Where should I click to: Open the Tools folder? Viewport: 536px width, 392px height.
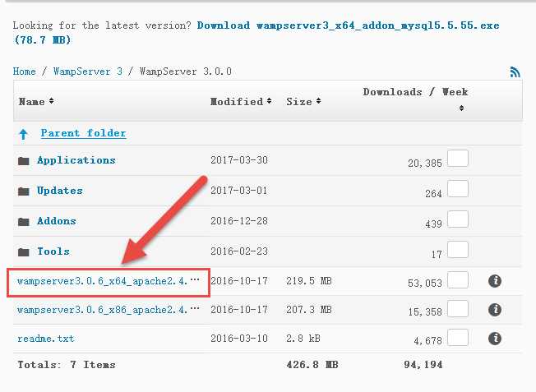[53, 251]
